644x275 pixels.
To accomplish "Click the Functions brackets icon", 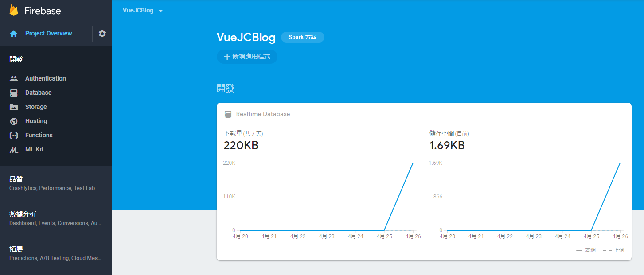I will [14, 136].
